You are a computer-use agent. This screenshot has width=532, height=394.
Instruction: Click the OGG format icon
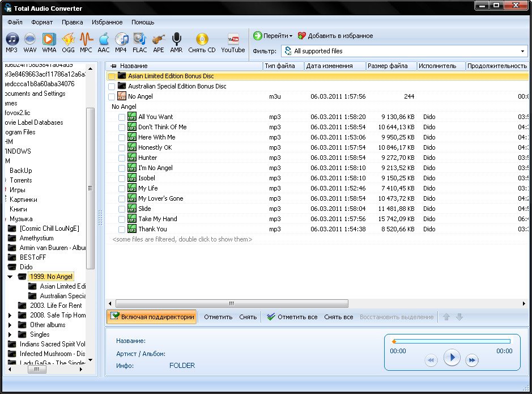pyautogui.click(x=68, y=39)
